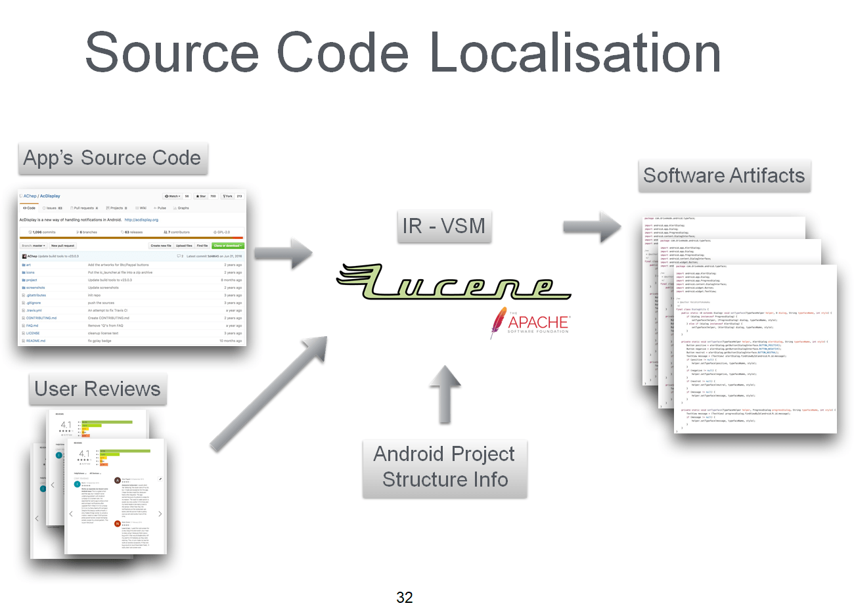Open the FAQ.md file
Screen dimensions: 854x616
[32, 326]
